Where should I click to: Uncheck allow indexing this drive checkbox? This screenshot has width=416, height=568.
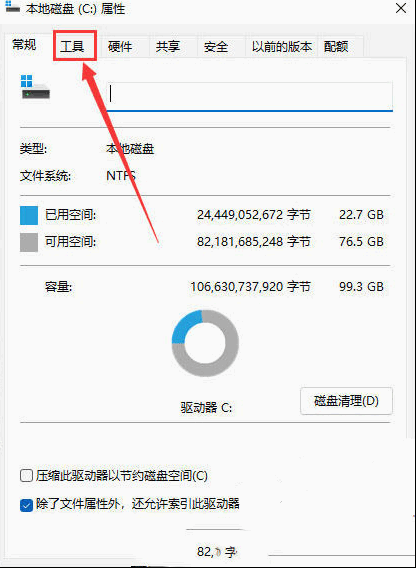26,505
